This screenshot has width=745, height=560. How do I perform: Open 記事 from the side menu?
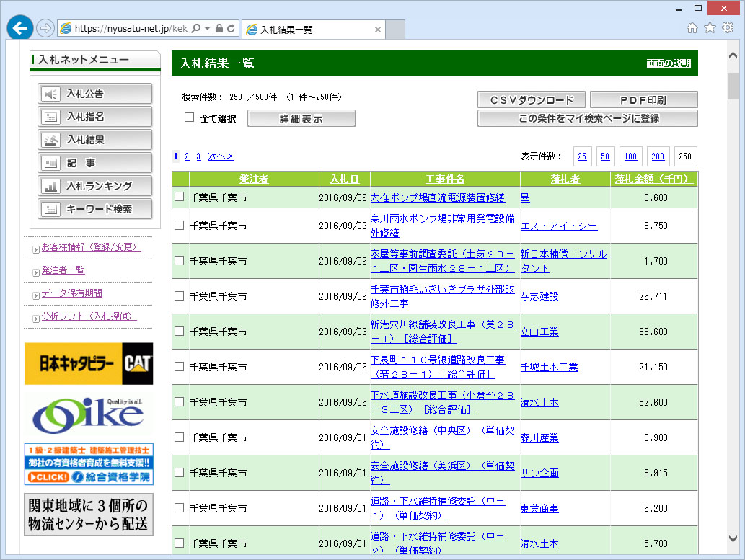pyautogui.click(x=95, y=163)
